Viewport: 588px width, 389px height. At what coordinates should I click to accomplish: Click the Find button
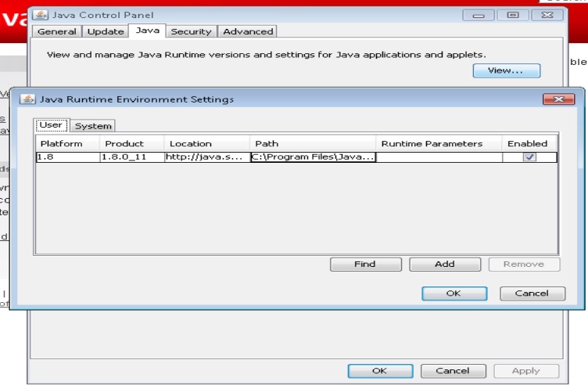coord(366,265)
